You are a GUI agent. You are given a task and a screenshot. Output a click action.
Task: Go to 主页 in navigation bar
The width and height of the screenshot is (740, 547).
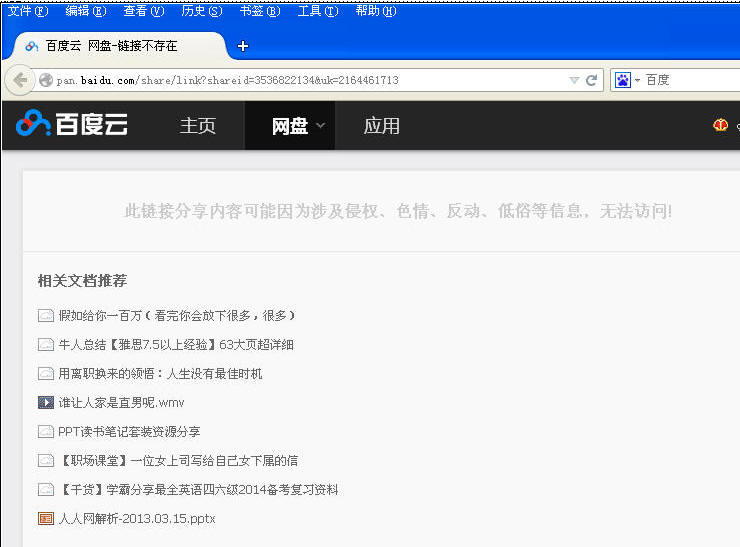pyautogui.click(x=198, y=126)
